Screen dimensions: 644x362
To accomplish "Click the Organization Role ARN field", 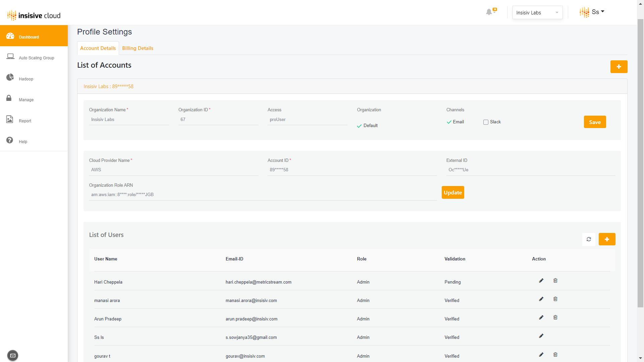I will (262, 195).
